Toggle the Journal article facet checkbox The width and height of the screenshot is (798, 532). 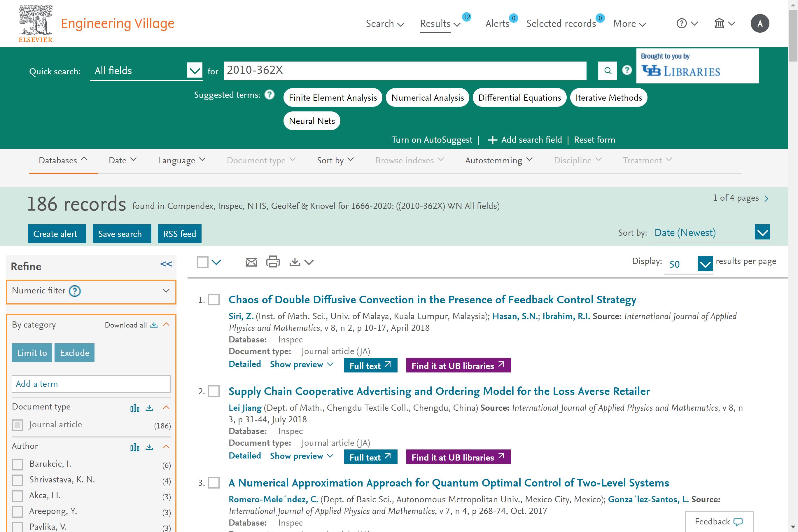[17, 425]
